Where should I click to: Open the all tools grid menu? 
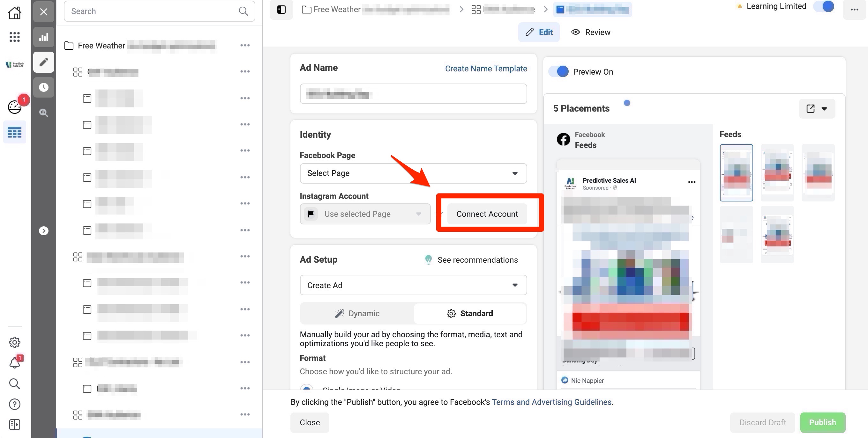pyautogui.click(x=14, y=37)
